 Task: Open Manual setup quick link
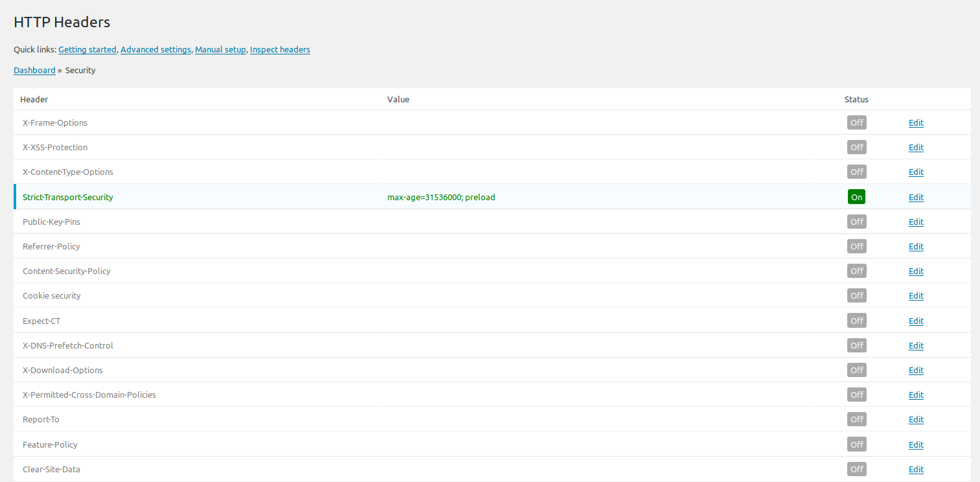pos(220,49)
